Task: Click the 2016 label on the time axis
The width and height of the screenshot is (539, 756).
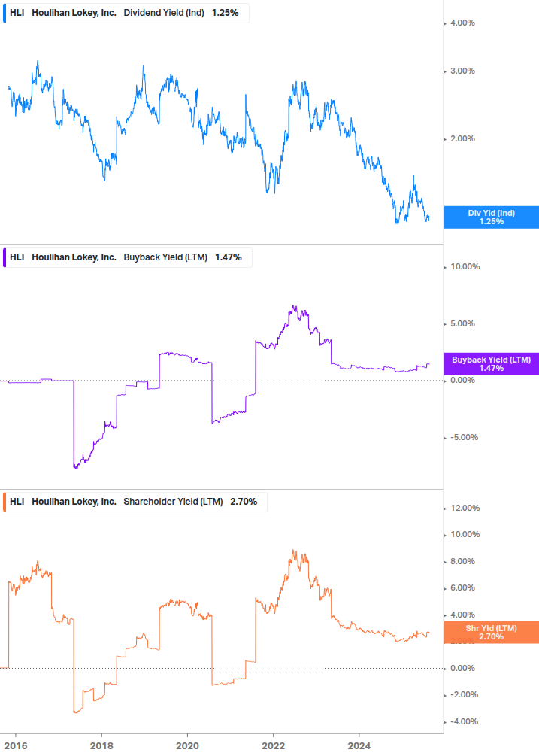Action: click(16, 745)
